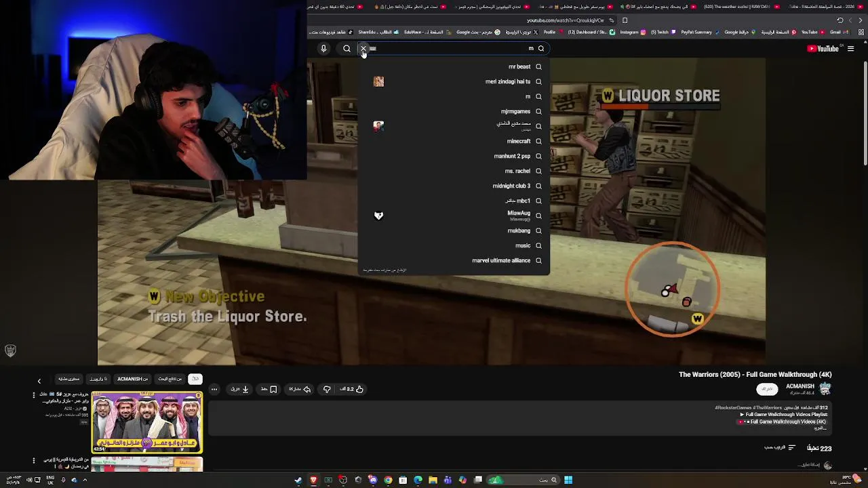This screenshot has height=488, width=868.
Task: Select the 'mr beast' search suggestion
Action: click(454, 66)
